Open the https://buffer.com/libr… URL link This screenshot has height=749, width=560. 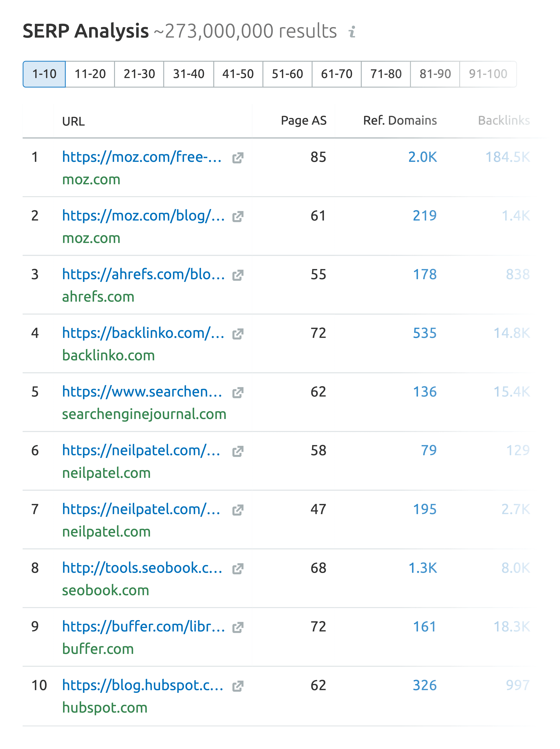144,627
